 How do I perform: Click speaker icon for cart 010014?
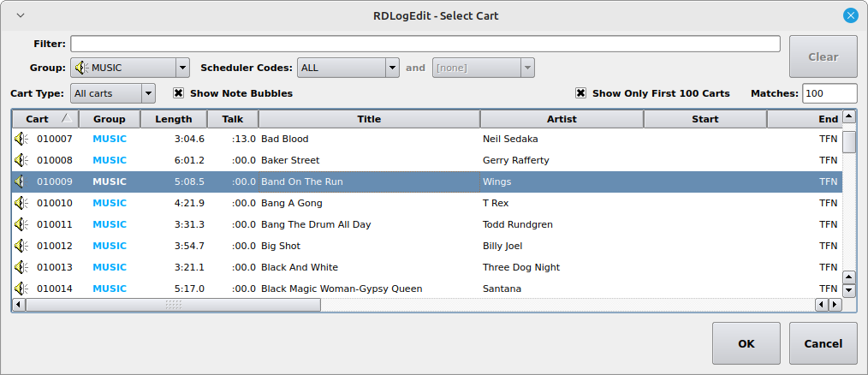pyautogui.click(x=21, y=289)
